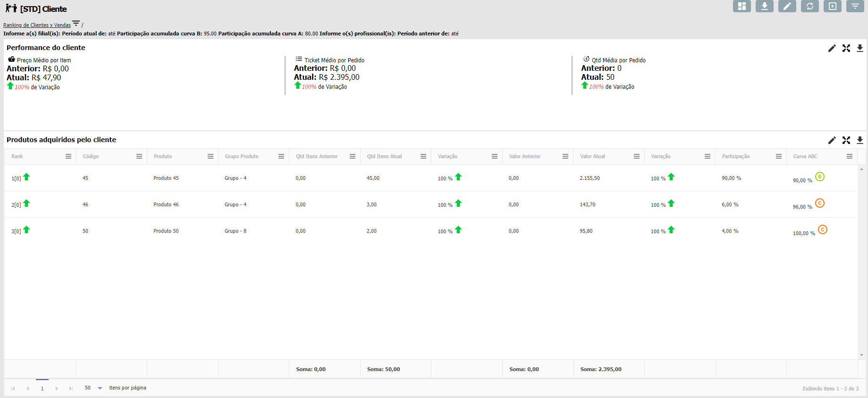Open the Rank column menu
The height and width of the screenshot is (398, 868).
pyautogui.click(x=68, y=156)
